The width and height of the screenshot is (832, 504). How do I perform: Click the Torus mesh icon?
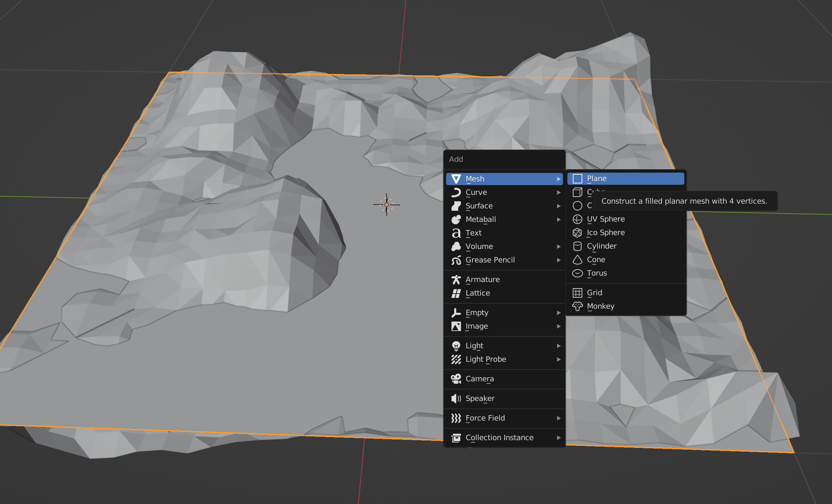pyautogui.click(x=577, y=273)
